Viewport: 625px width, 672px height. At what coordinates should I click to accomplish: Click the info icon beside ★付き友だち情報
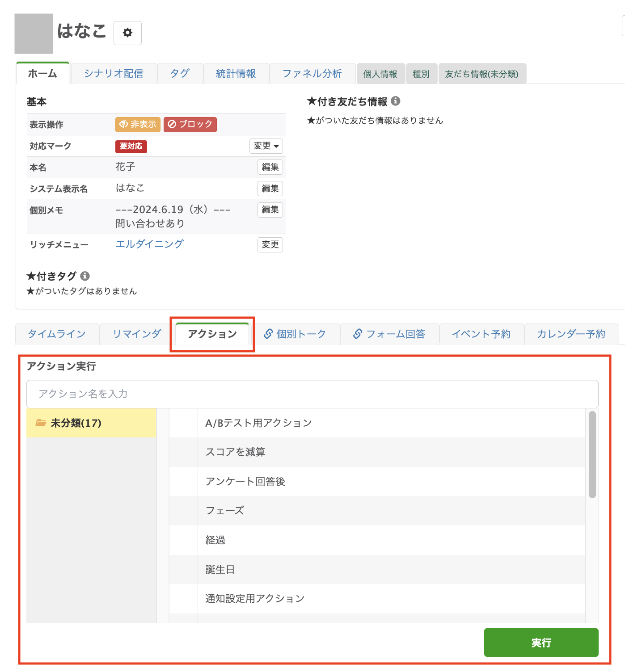click(x=396, y=101)
